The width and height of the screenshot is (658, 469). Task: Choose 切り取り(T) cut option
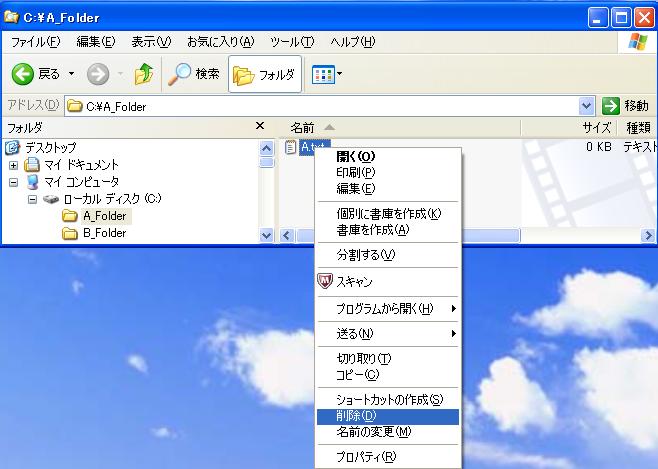tap(388, 359)
